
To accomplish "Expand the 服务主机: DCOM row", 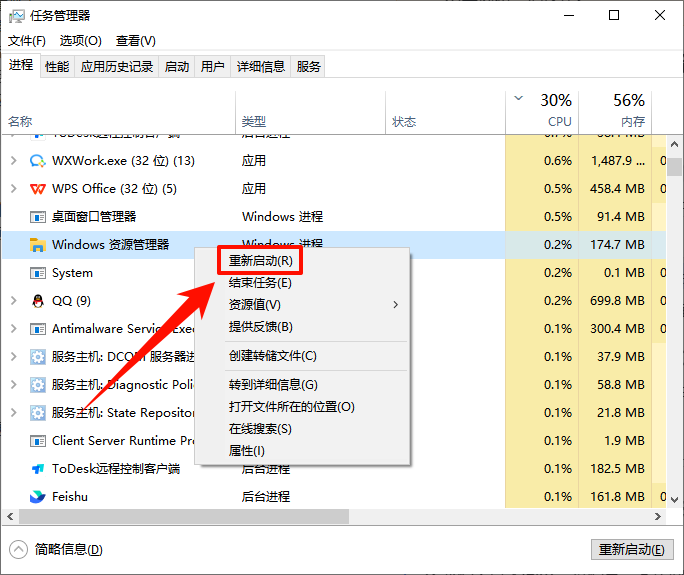I will tap(14, 357).
